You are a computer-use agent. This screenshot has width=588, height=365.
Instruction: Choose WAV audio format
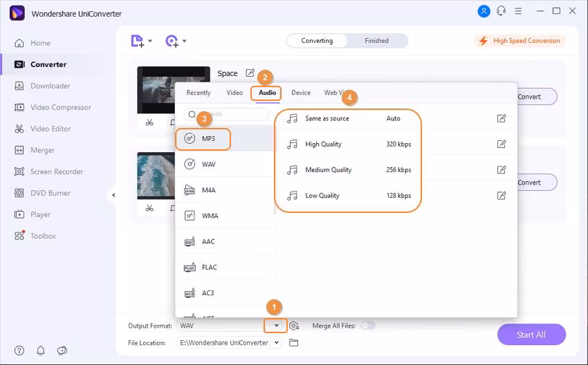226,164
